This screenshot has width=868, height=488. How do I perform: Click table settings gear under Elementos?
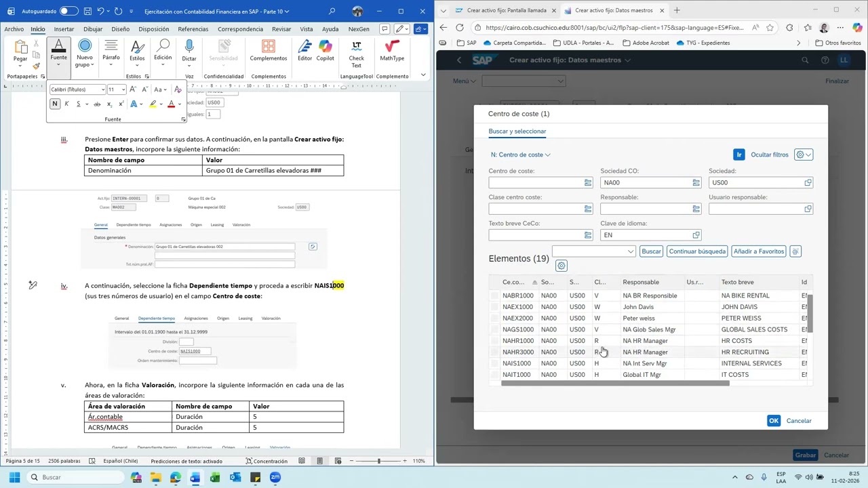click(561, 266)
